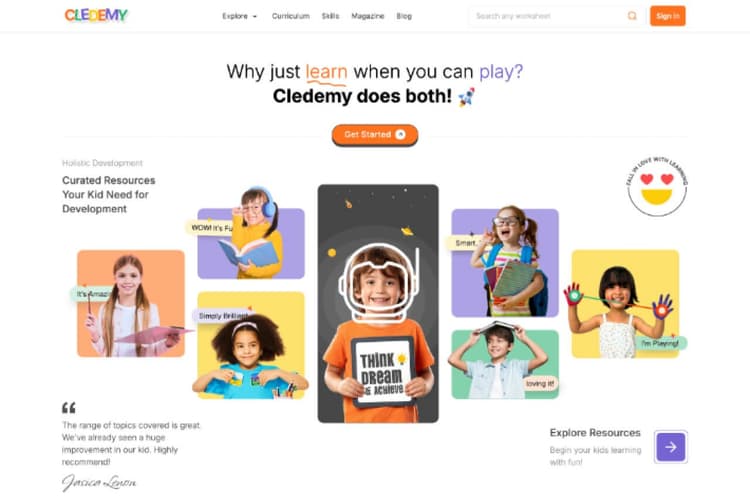Click the girl with painted hands photo

tap(625, 304)
